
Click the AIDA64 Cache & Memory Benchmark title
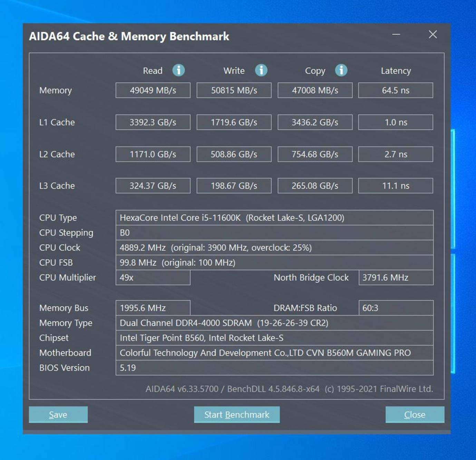point(129,37)
